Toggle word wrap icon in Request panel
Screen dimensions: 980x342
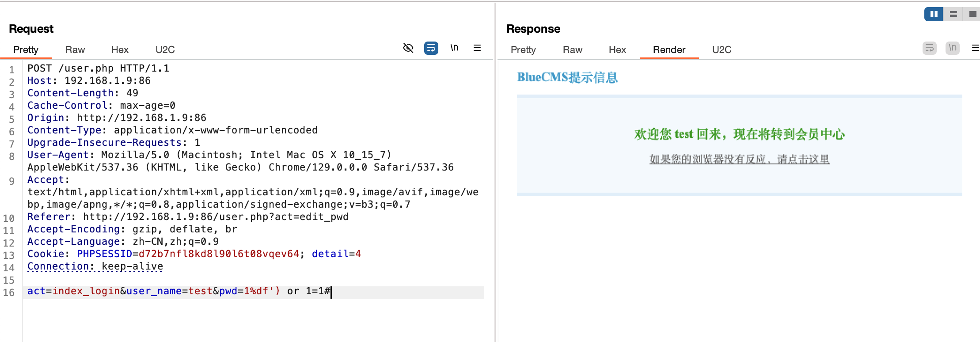click(431, 48)
